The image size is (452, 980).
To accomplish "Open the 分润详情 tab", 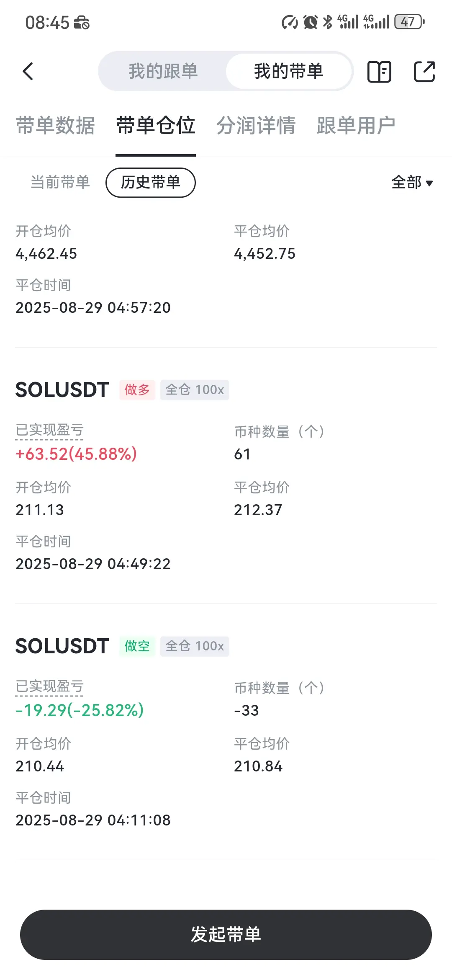I will (x=256, y=126).
